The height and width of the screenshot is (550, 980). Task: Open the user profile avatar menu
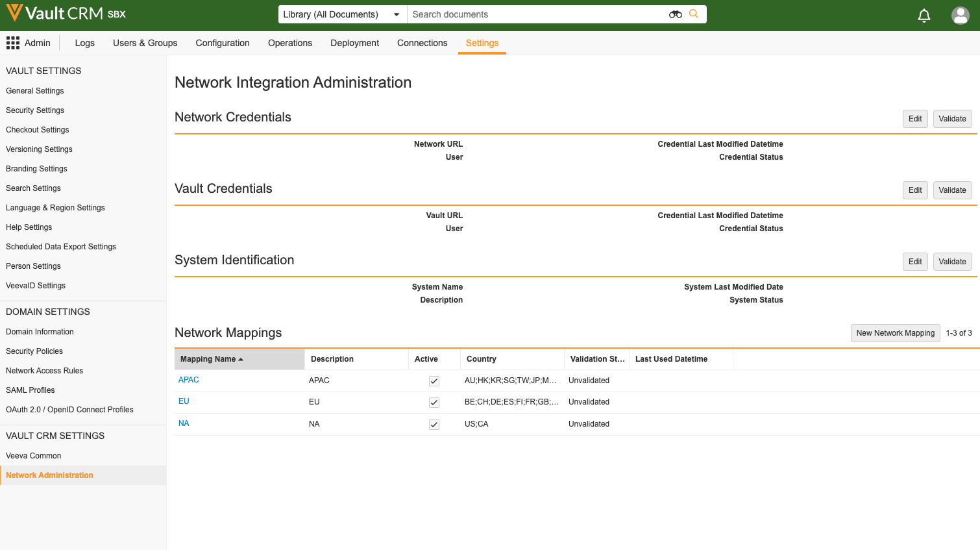960,16
